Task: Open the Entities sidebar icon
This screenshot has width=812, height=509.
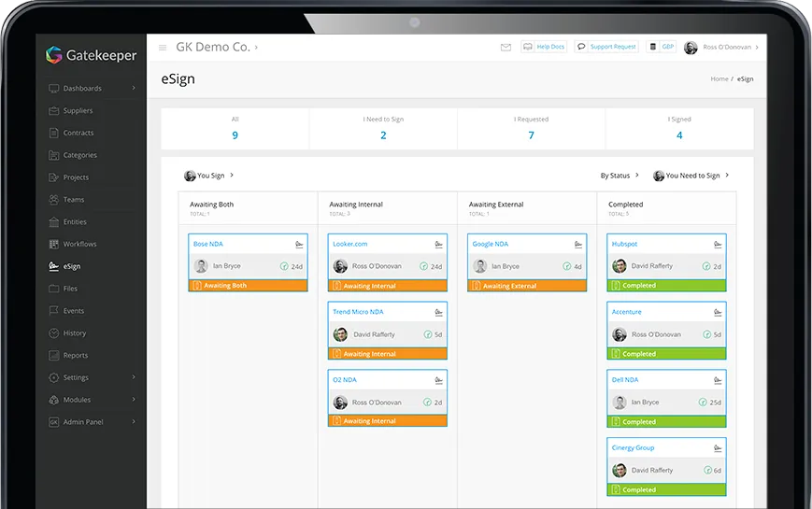Action: tap(54, 222)
